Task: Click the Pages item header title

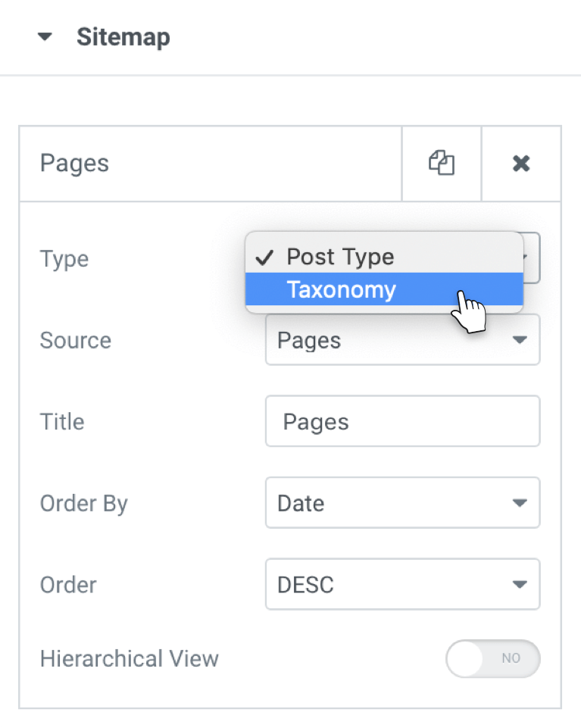Action: 74,164
